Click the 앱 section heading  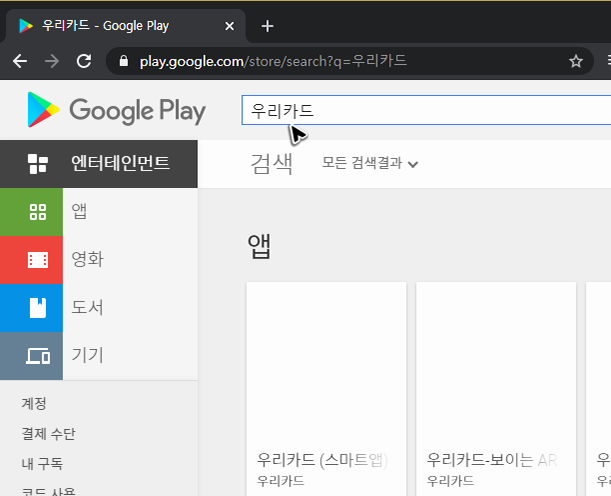pyautogui.click(x=259, y=246)
